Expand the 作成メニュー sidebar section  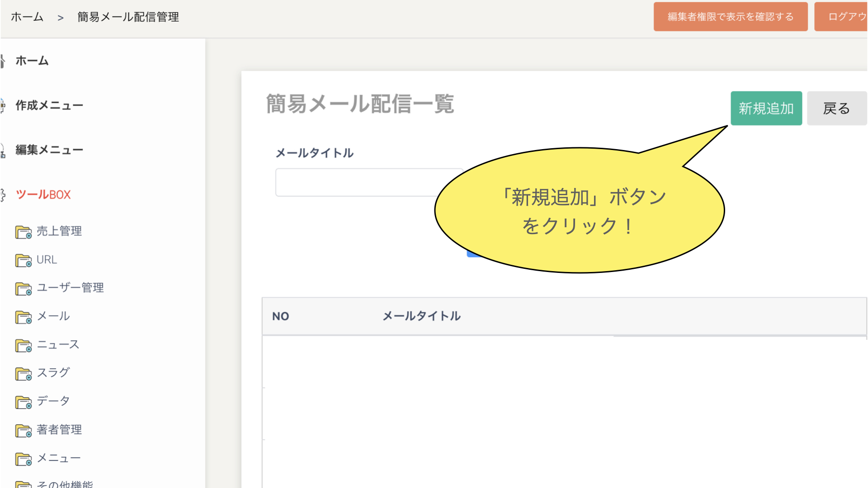49,105
